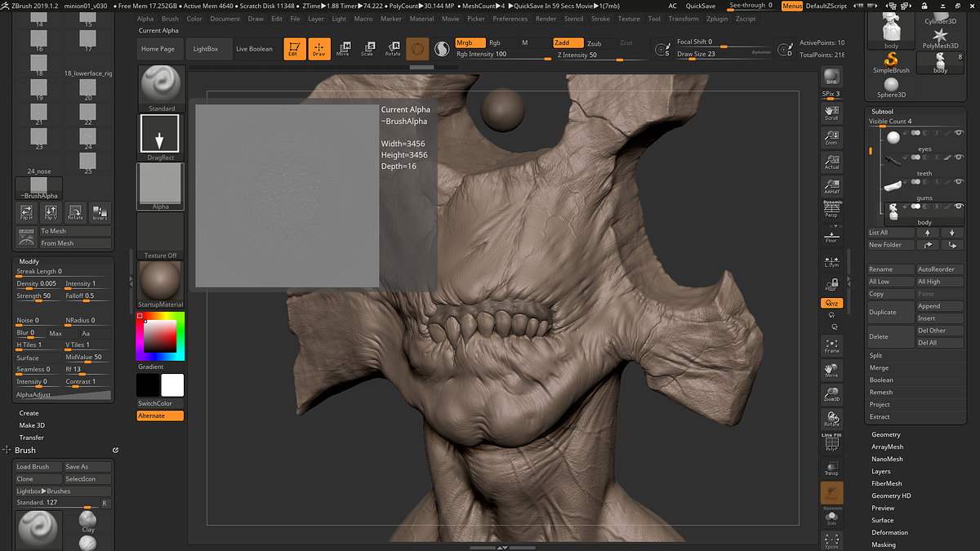Click the BPR render button
The image size is (980, 551).
tap(831, 77)
